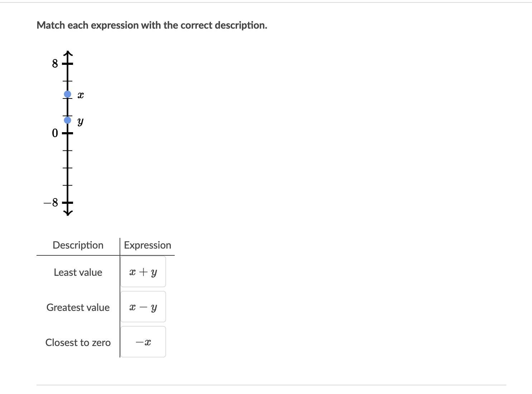Select the x − y expression card

click(143, 307)
